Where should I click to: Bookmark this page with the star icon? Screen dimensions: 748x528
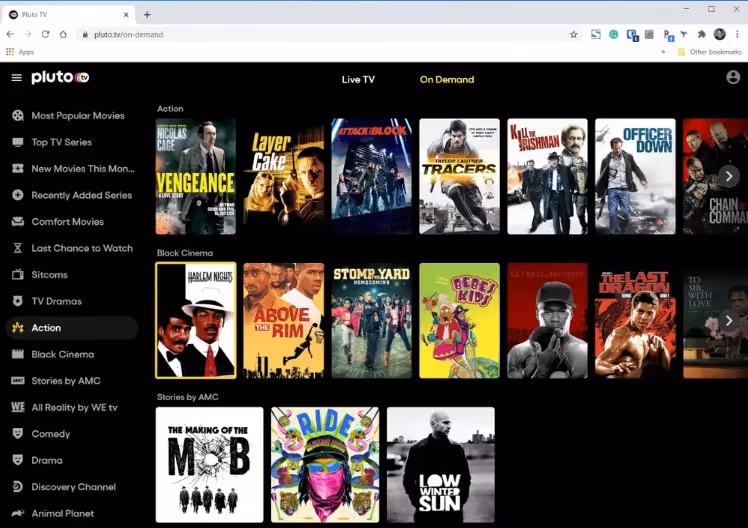pyautogui.click(x=573, y=34)
